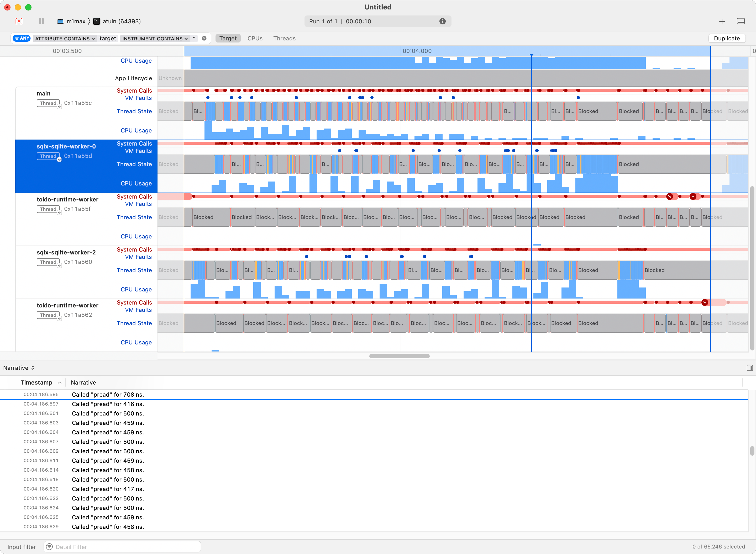756x554 pixels.
Task: Clear the filter with x icon
Action: tap(204, 38)
